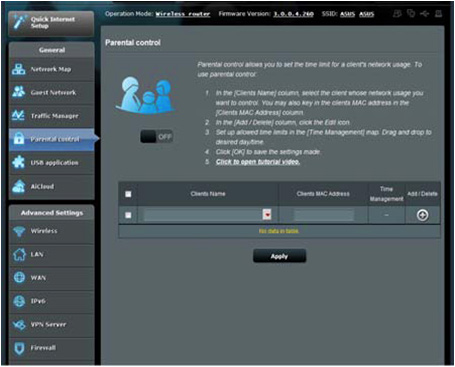The height and width of the screenshot is (367, 455).
Task: Check the checkbox in the client entry row
Action: pos(128,215)
